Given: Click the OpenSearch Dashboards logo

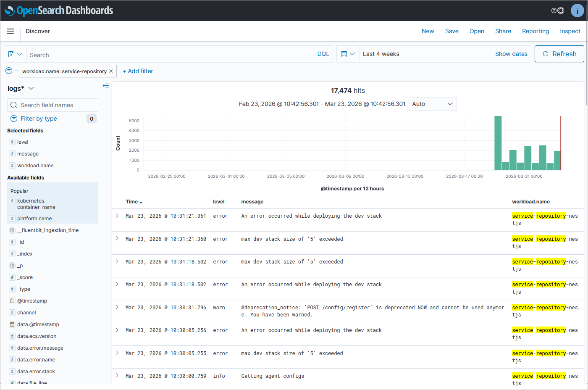Looking at the screenshot, I should (x=59, y=11).
